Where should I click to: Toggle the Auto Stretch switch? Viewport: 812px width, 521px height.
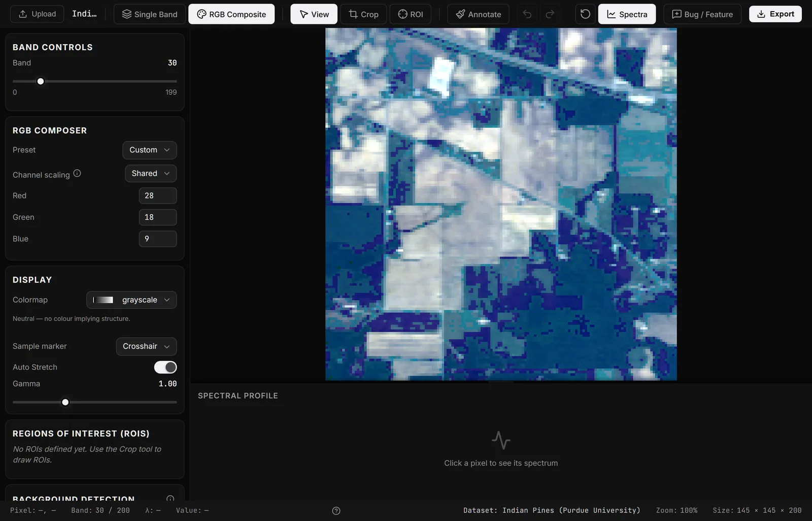[x=165, y=367]
